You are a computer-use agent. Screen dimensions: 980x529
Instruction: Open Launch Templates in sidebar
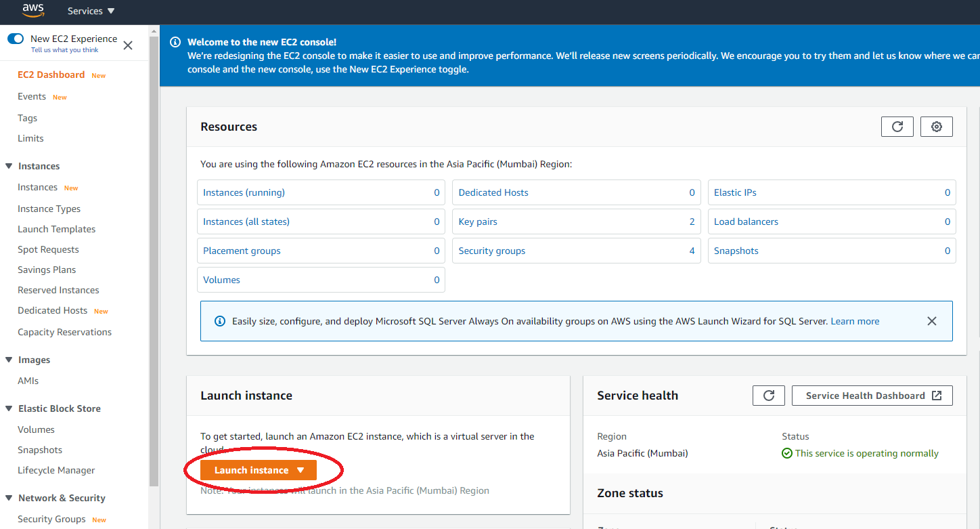56,229
